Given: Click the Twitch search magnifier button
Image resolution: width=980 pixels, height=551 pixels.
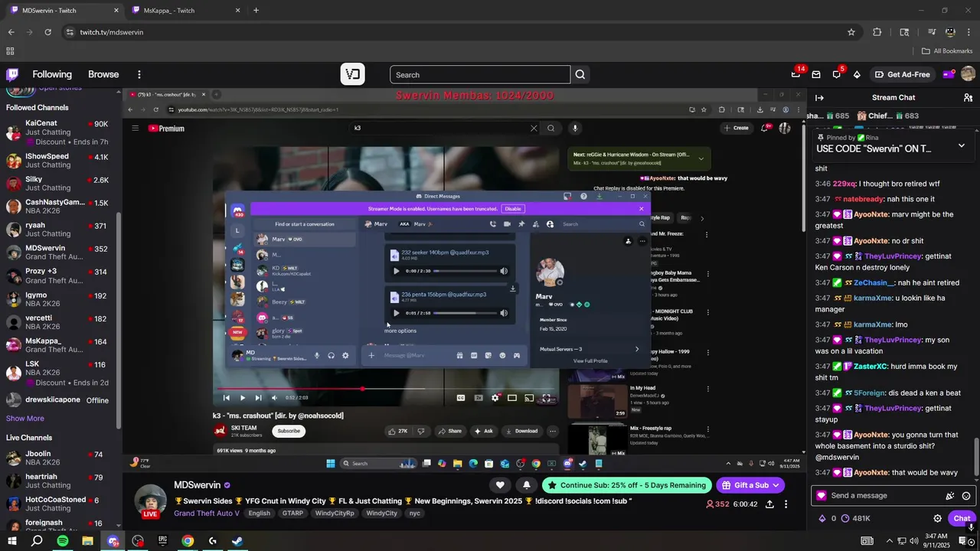Looking at the screenshot, I should point(580,75).
